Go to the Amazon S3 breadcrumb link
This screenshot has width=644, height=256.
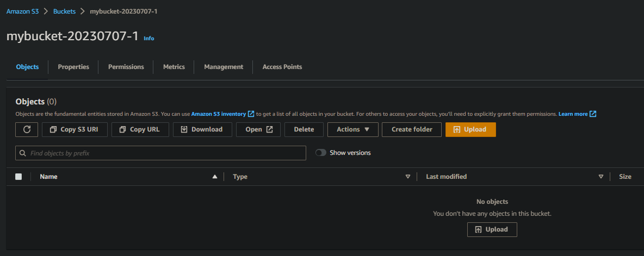coord(22,11)
